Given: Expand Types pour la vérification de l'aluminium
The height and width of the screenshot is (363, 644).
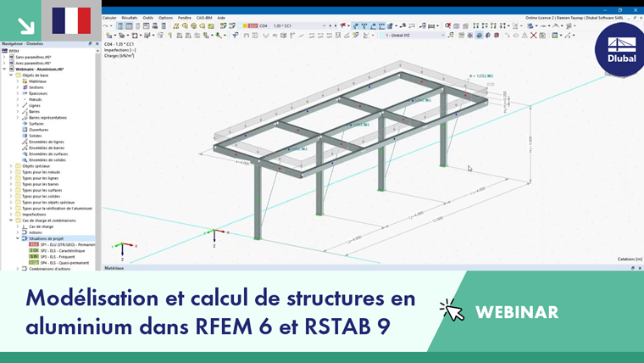Looking at the screenshot, I should coord(11,209).
